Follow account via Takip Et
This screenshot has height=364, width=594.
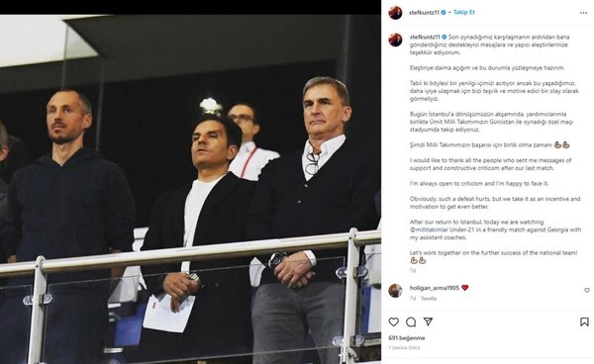coord(464,13)
